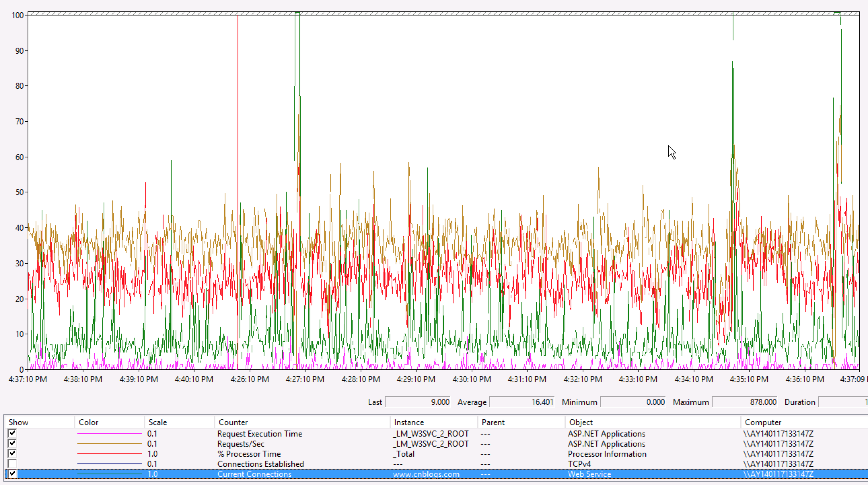Image resolution: width=868 pixels, height=485 pixels.
Task: Click the www.cnblogs.com instance cell
Action: (x=426, y=474)
